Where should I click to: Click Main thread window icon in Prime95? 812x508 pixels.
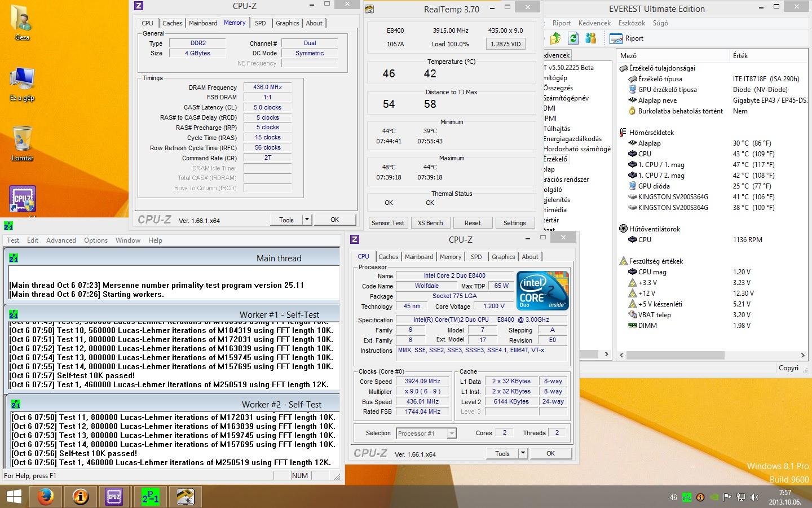coord(14,258)
